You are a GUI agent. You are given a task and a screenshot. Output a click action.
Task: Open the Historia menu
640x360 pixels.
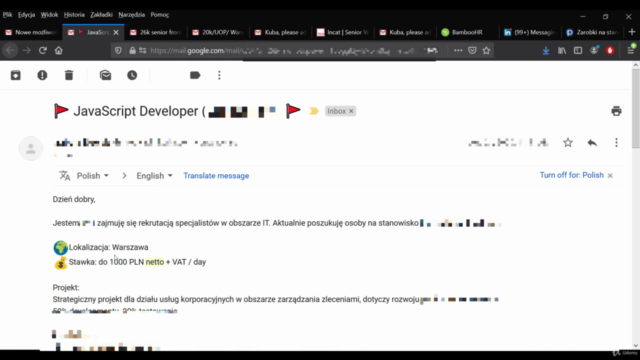tap(74, 15)
